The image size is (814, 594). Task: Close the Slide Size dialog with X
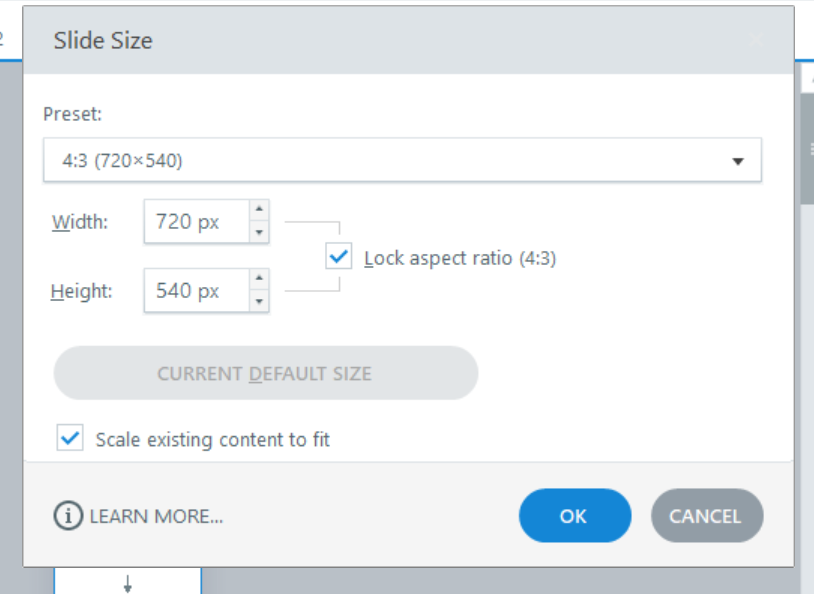coord(756,41)
